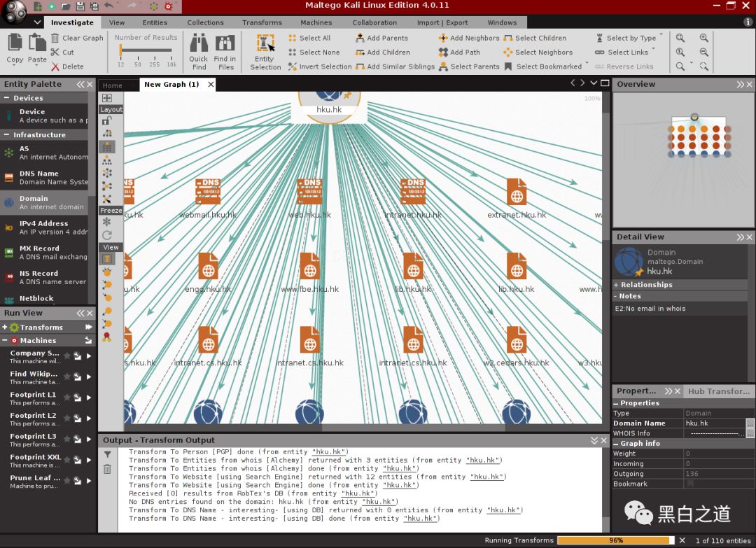
Task: Open the Entities ribbon tab
Action: [x=155, y=22]
